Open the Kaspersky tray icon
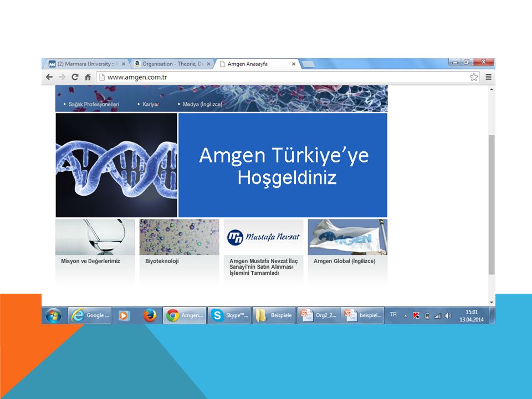The width and height of the screenshot is (532, 399). [416, 315]
